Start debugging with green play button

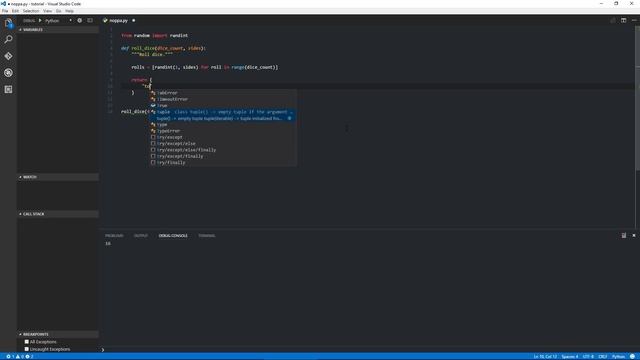[40, 20]
